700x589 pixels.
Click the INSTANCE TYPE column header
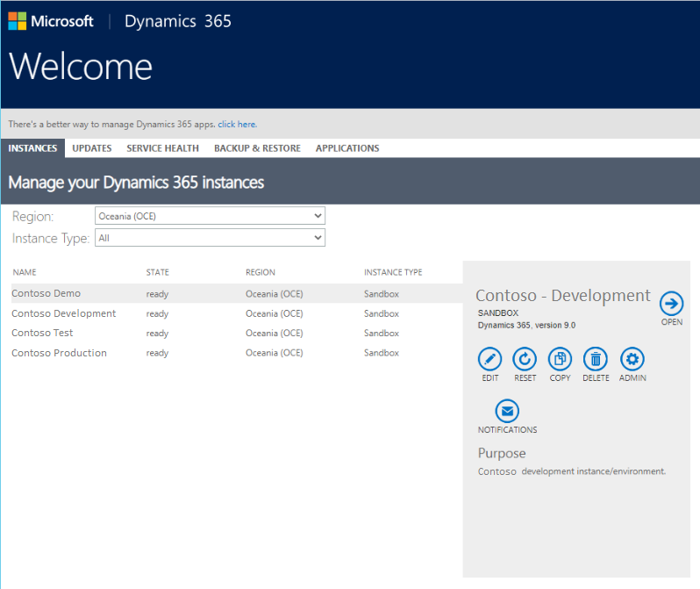point(393,272)
